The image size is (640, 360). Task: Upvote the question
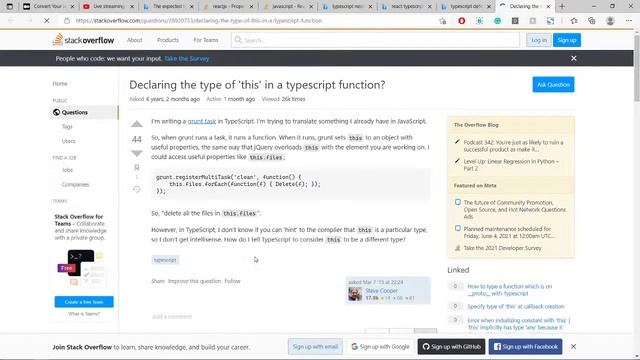[x=137, y=124]
